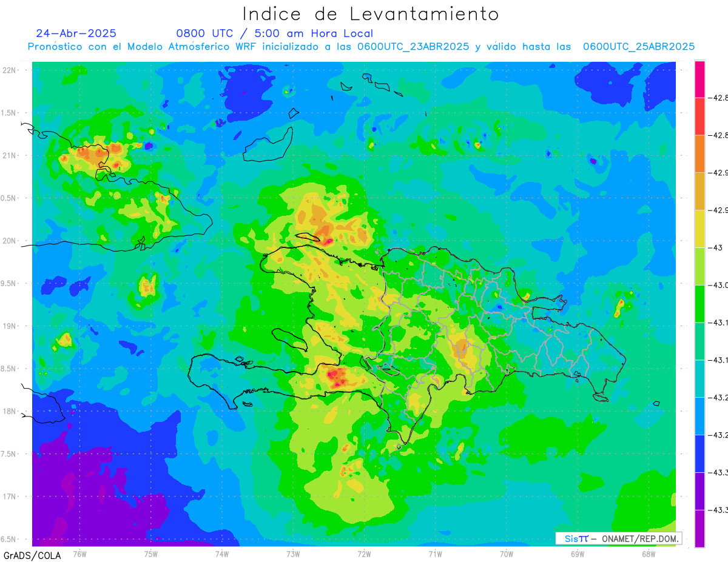The image size is (728, 562).
Task: Pick the red swatch on the color bar
Action: pyautogui.click(x=699, y=116)
